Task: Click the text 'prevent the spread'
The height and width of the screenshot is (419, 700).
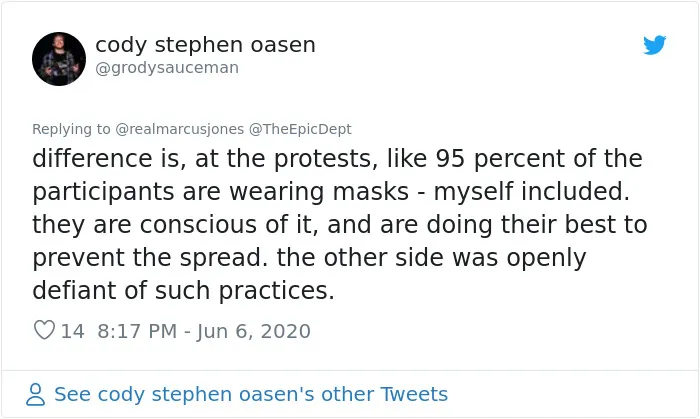Action: click(x=150, y=257)
